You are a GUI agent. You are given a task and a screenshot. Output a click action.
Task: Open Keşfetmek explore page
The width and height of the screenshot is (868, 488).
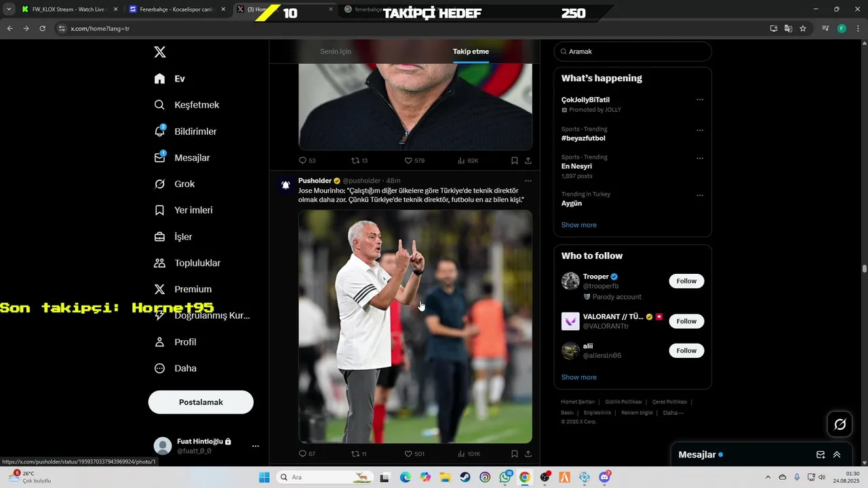pos(186,105)
